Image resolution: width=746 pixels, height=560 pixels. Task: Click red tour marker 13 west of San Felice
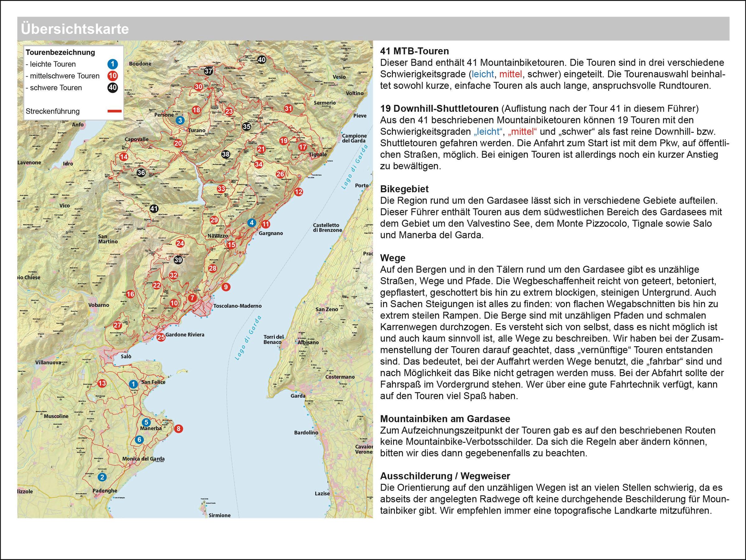(102, 383)
